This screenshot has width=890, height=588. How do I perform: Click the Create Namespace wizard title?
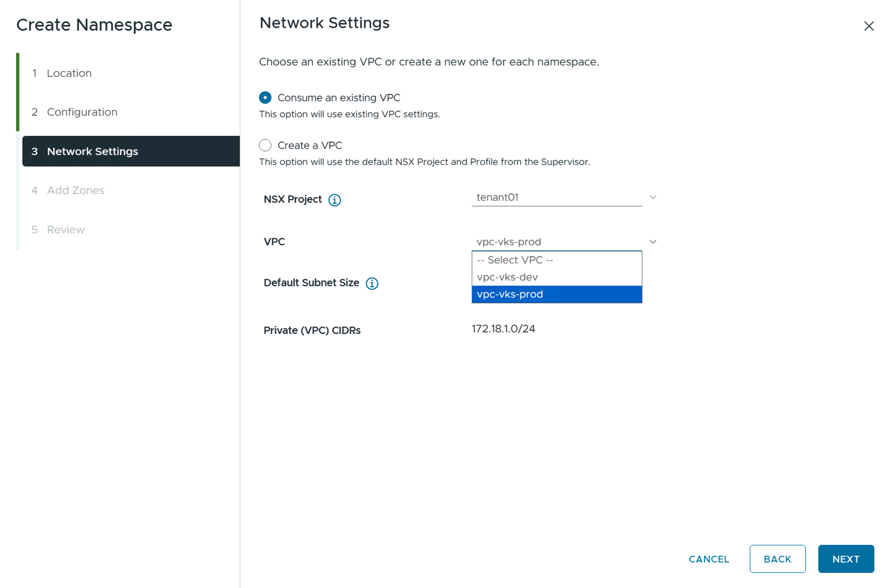94,25
